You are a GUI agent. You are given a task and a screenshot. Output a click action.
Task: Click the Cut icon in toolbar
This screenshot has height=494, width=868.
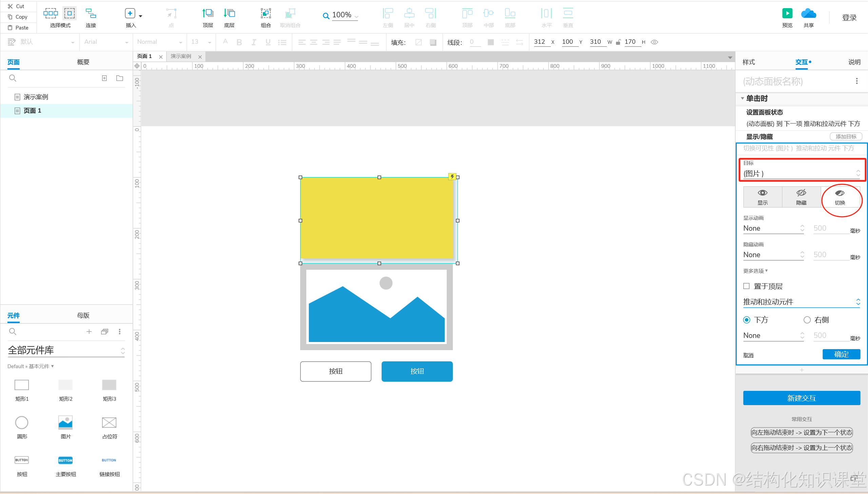tap(10, 6)
